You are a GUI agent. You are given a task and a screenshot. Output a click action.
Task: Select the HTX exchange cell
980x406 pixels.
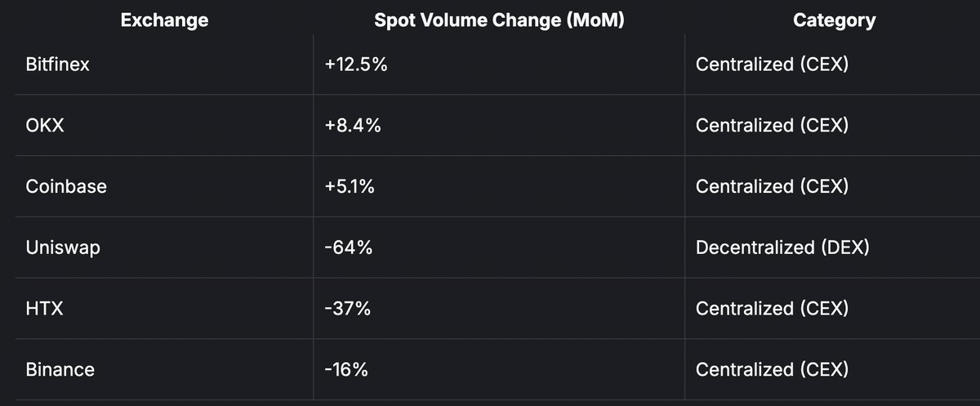[44, 309]
